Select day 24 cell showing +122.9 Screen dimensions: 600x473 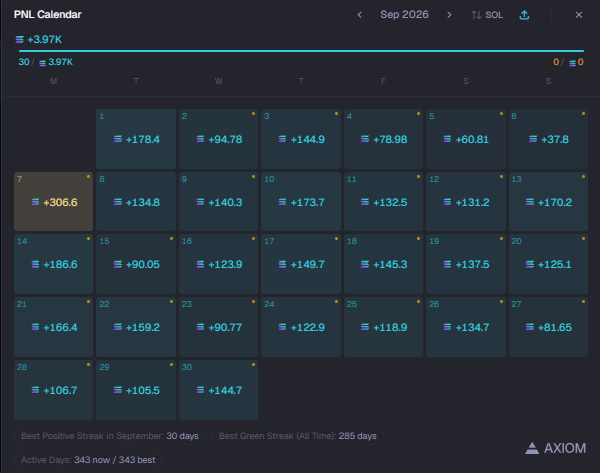click(301, 327)
